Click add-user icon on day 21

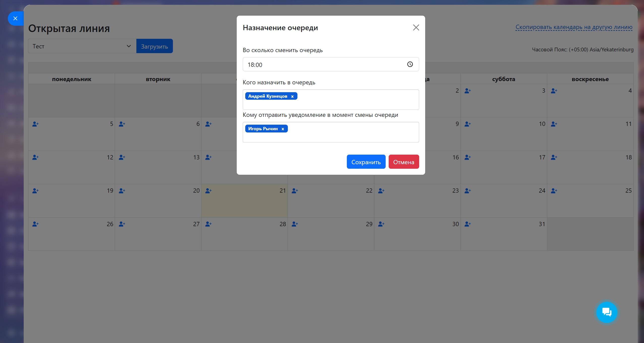(x=208, y=191)
